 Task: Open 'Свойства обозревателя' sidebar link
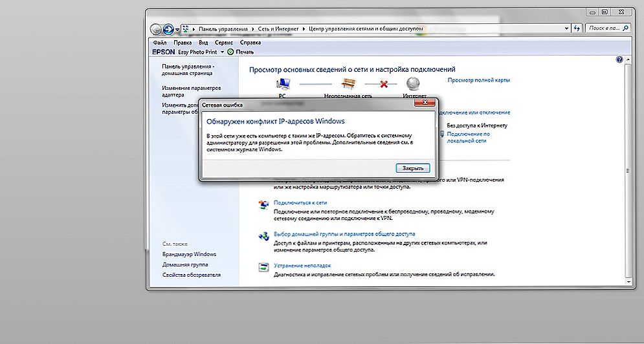(x=191, y=275)
